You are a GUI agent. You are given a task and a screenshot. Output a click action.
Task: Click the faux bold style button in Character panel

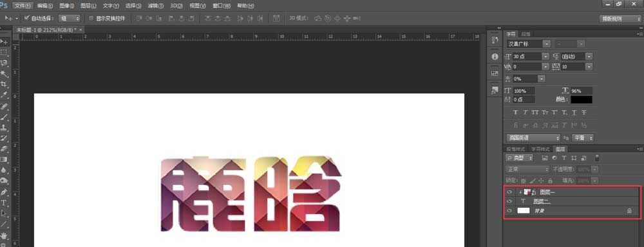click(515, 112)
